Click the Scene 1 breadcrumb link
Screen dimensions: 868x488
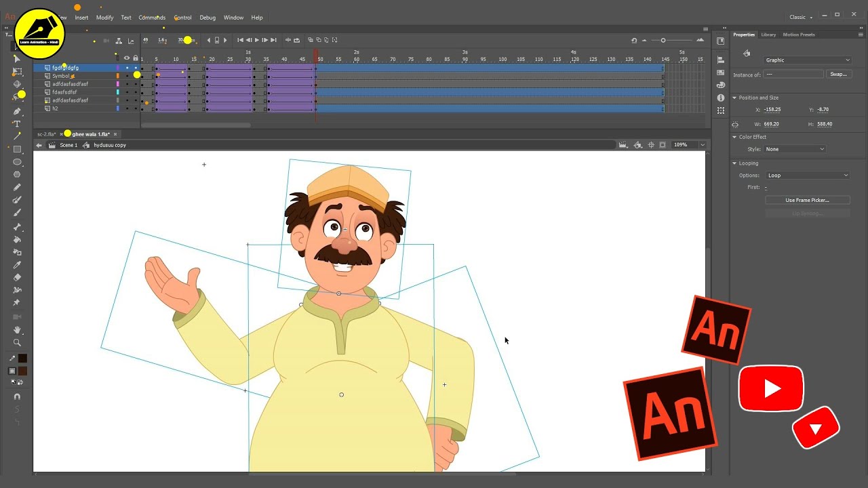[x=68, y=145]
